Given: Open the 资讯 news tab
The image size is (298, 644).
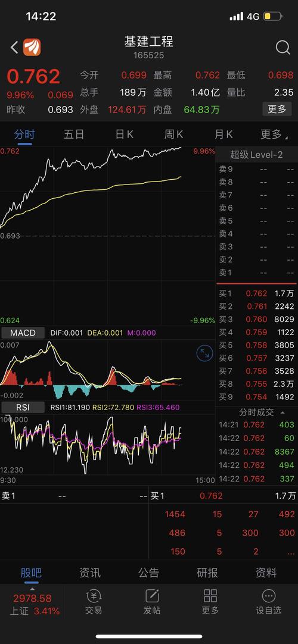Looking at the screenshot, I should (90, 573).
